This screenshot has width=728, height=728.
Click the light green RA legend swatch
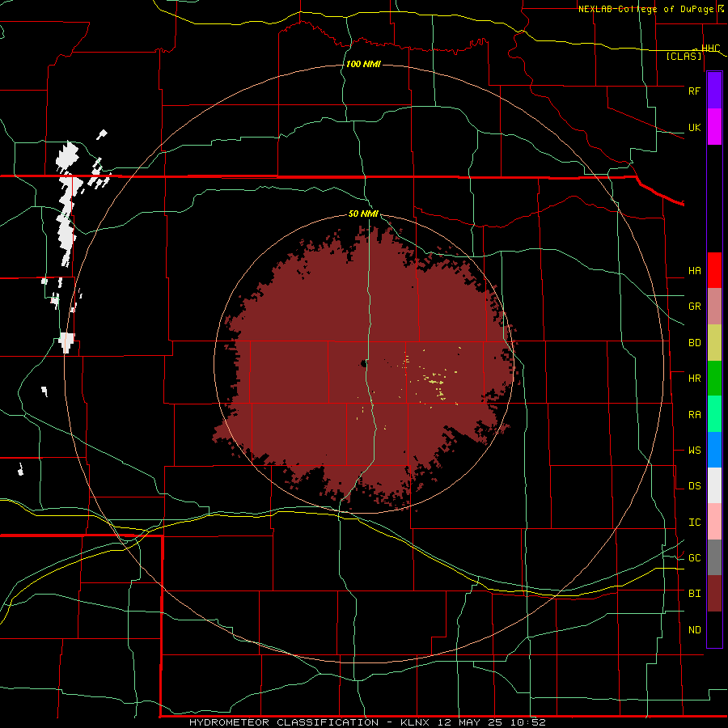click(714, 414)
